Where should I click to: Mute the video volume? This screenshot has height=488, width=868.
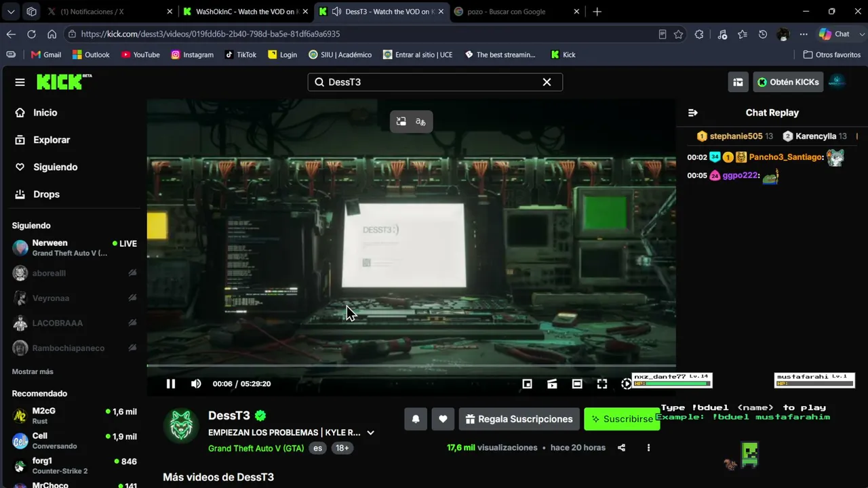click(196, 384)
